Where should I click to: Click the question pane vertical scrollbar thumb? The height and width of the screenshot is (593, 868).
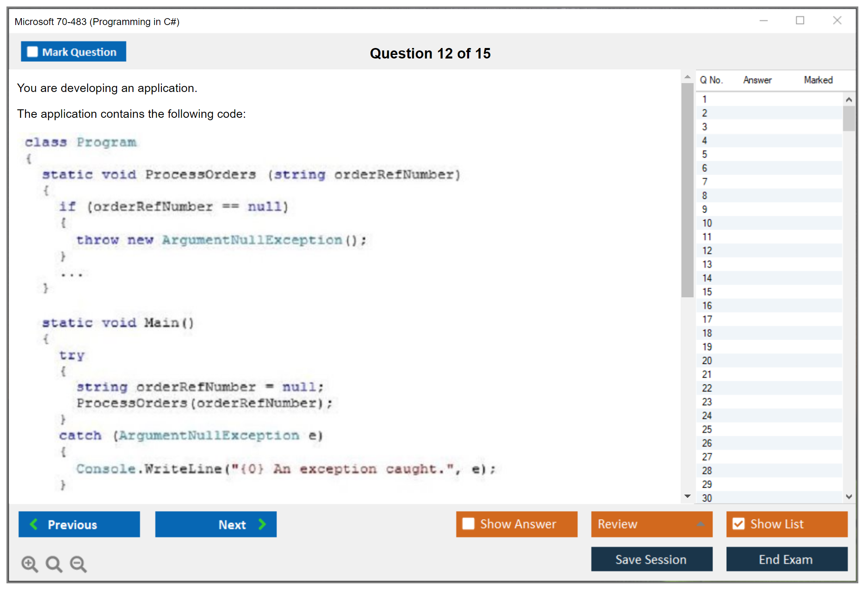tap(687, 190)
